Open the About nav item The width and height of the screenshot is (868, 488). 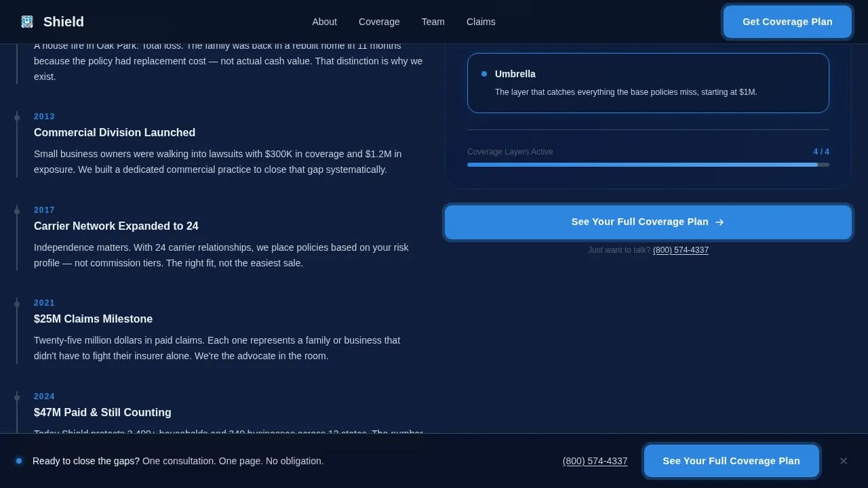click(x=324, y=22)
